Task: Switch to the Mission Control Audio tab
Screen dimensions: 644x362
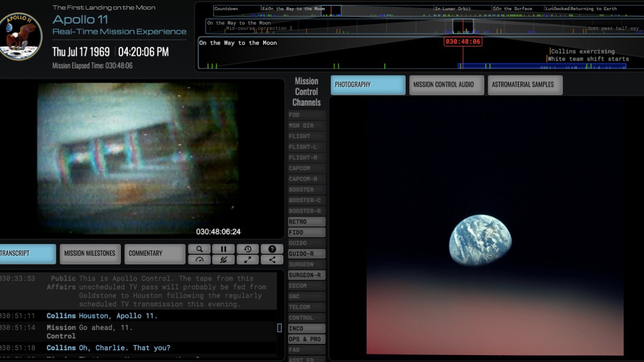Action: [447, 85]
